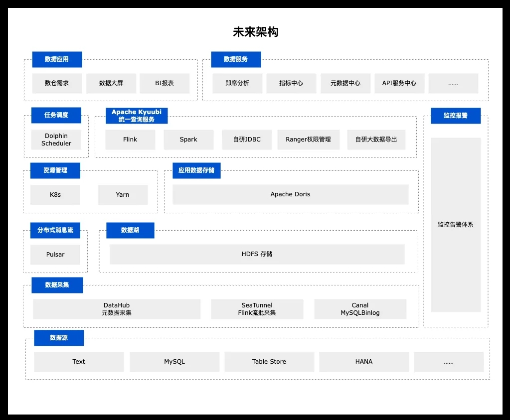This screenshot has width=510, height=420.
Task: Choose the 自研JDBC box
Action: 247,140
